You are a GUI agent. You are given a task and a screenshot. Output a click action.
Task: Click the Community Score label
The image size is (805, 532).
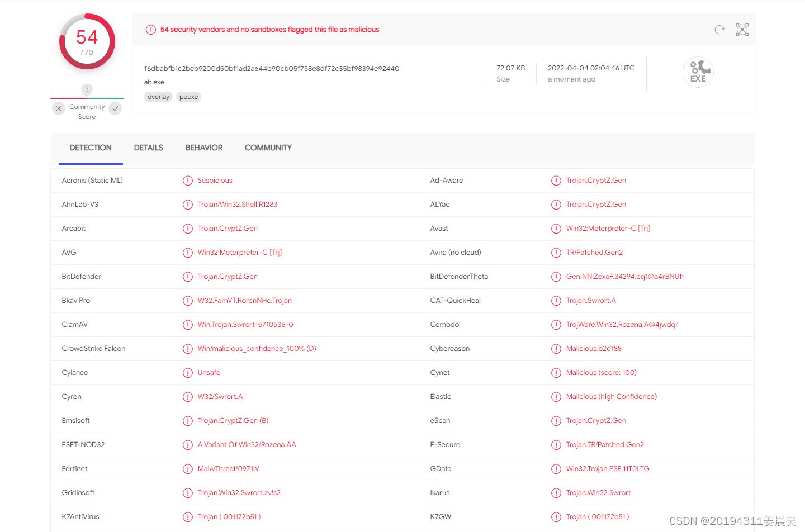click(87, 112)
